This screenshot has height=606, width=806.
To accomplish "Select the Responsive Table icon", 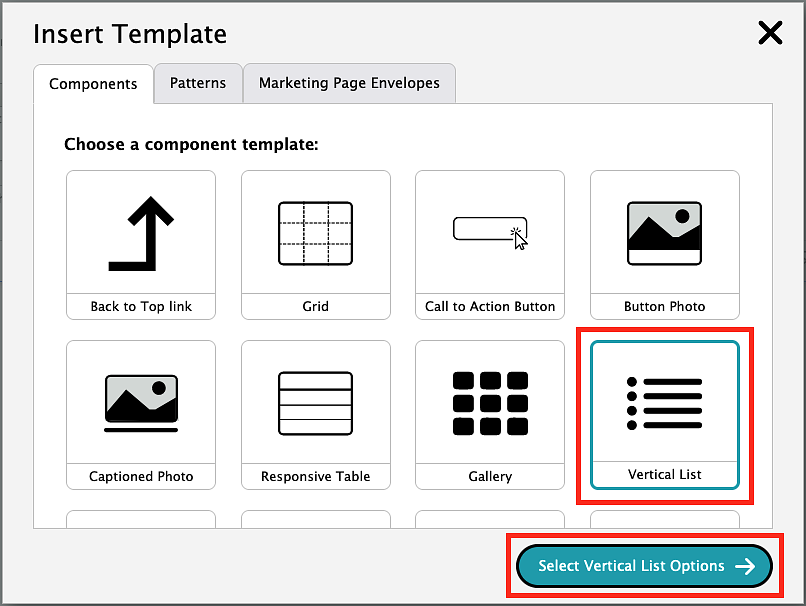I will coord(315,403).
